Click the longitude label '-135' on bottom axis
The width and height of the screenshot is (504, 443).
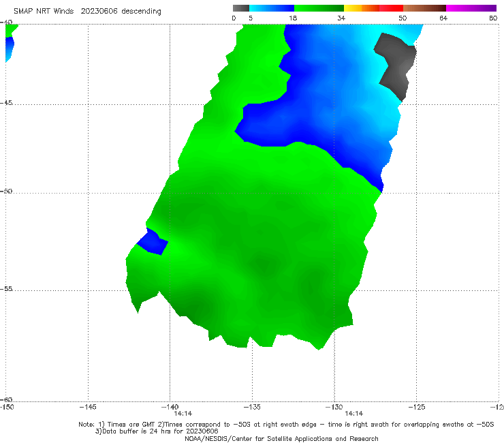252,407
